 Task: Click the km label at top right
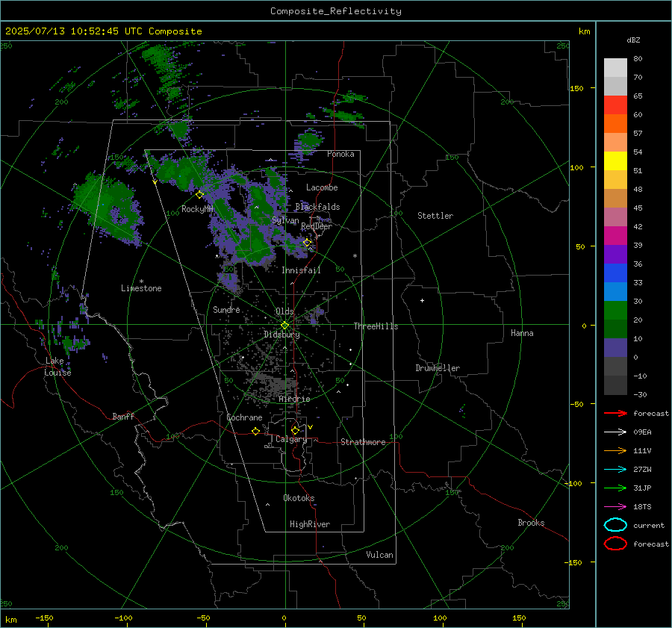click(584, 31)
